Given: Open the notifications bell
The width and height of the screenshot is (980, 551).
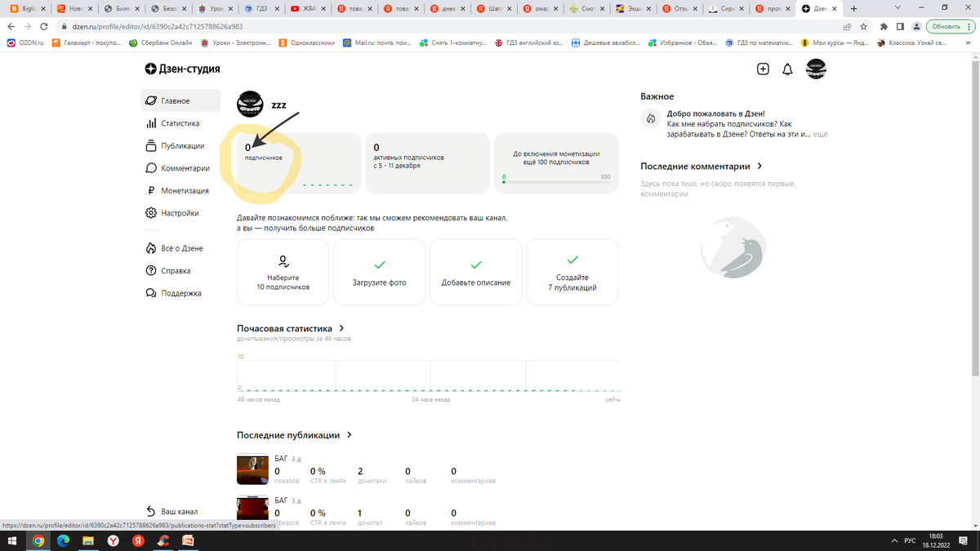Looking at the screenshot, I should [787, 69].
